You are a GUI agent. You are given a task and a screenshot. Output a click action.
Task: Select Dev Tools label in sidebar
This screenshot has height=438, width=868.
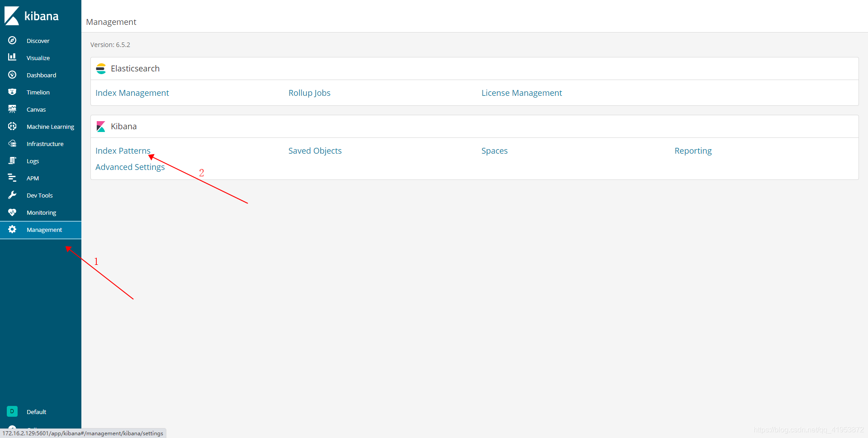click(x=40, y=195)
